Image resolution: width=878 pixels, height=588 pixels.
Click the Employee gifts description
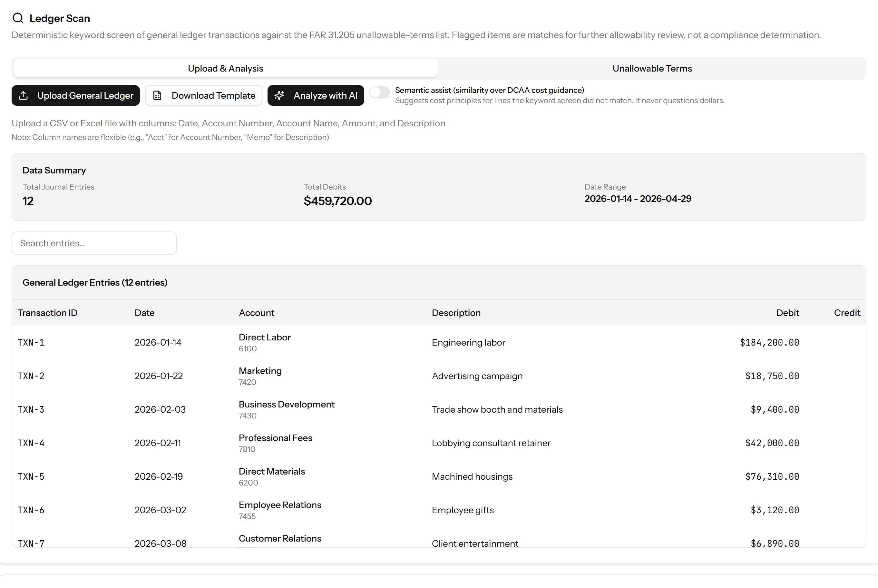click(463, 510)
